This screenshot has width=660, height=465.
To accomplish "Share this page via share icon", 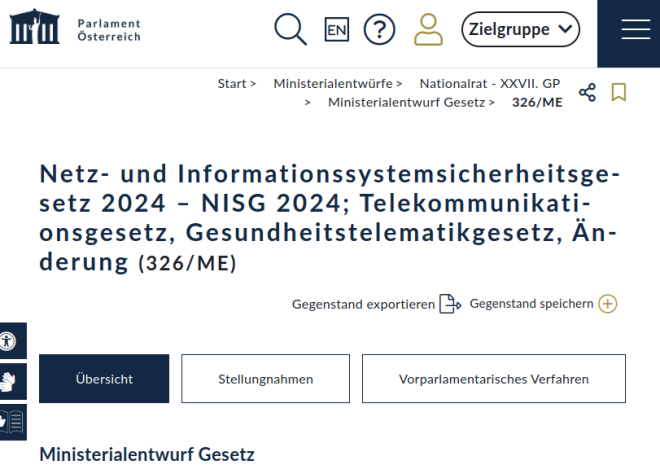I will point(587,93).
